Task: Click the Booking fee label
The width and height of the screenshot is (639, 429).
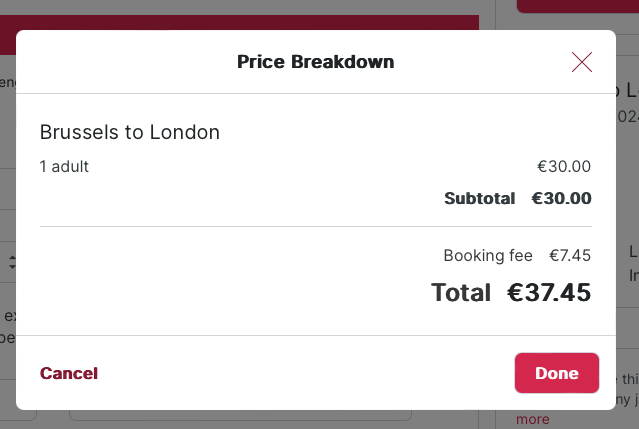Action: (x=488, y=255)
